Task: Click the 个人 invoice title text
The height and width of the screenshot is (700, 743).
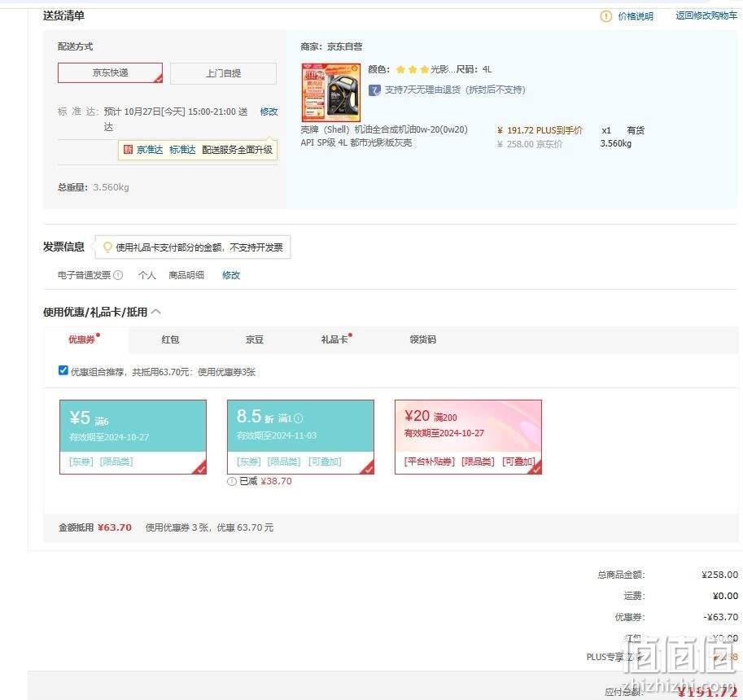Action: pos(147,275)
